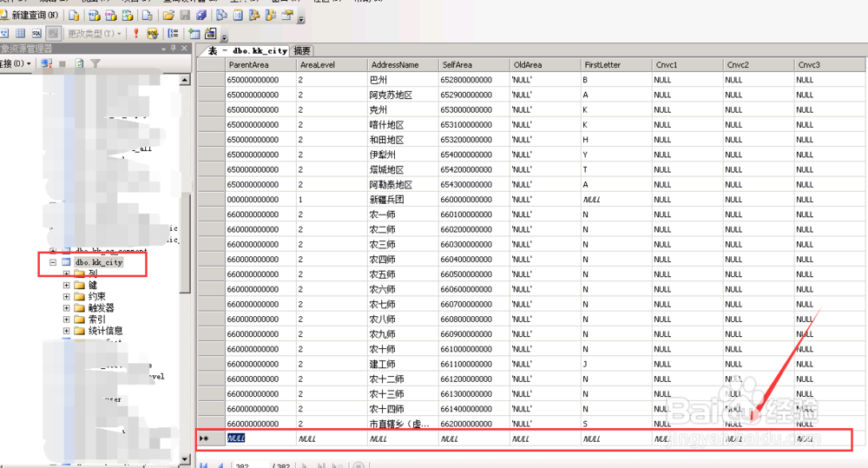Click the NULL ParentArea cell in new row
Image resolution: width=868 pixels, height=468 pixels.
pos(260,438)
